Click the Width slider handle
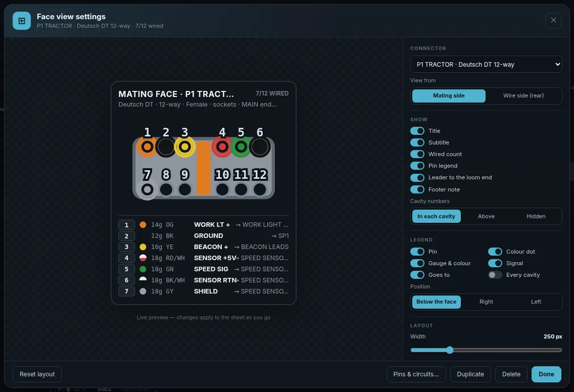This screenshot has width=574, height=392. coord(450,350)
